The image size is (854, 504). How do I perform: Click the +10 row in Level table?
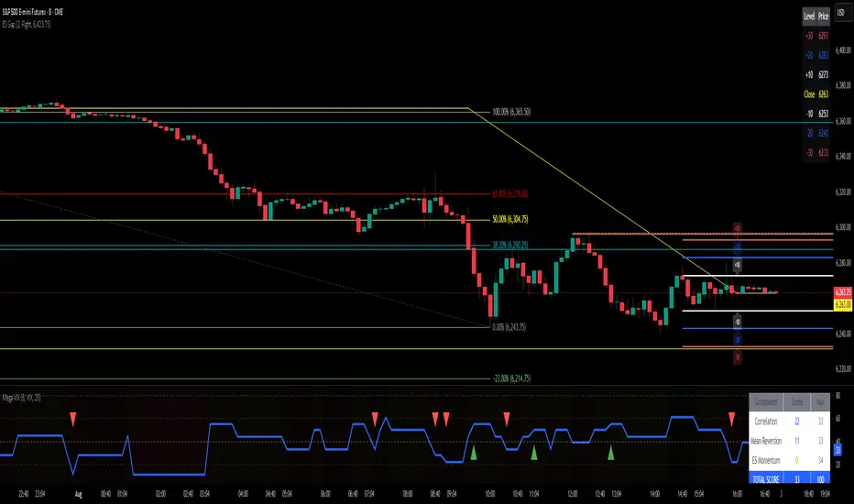(816, 74)
